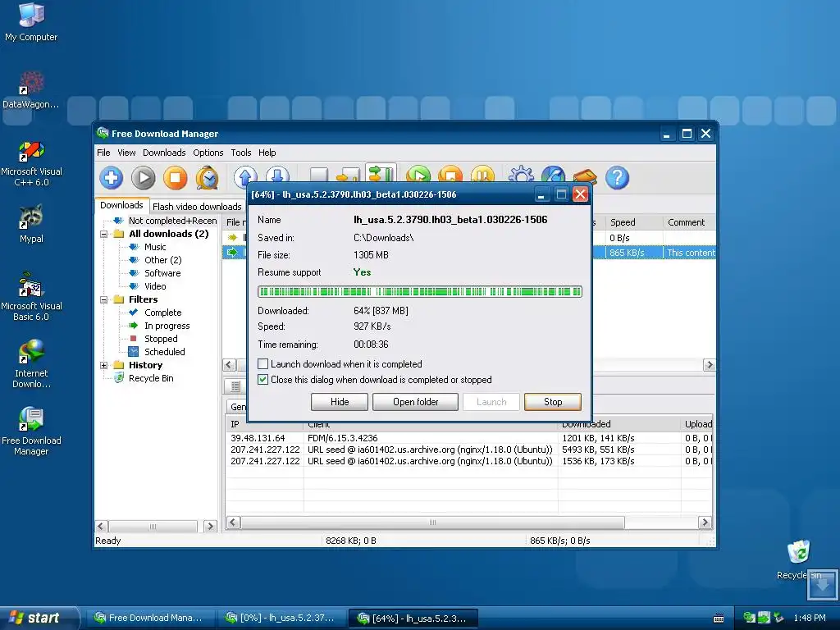Switch to the [0%] lh_usa taskbar button

[281, 618]
